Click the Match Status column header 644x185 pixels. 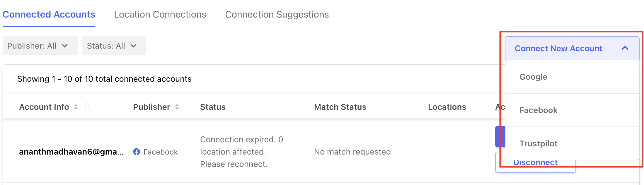[340, 107]
